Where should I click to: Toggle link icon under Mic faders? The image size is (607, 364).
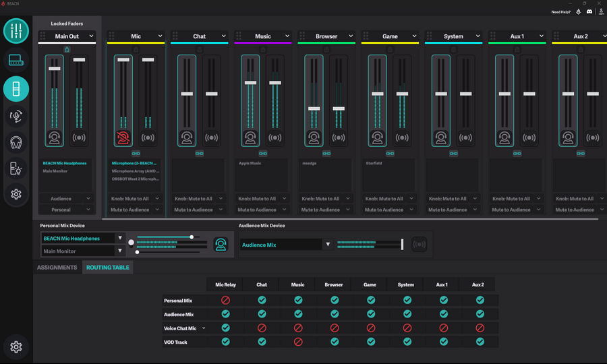[x=136, y=154]
